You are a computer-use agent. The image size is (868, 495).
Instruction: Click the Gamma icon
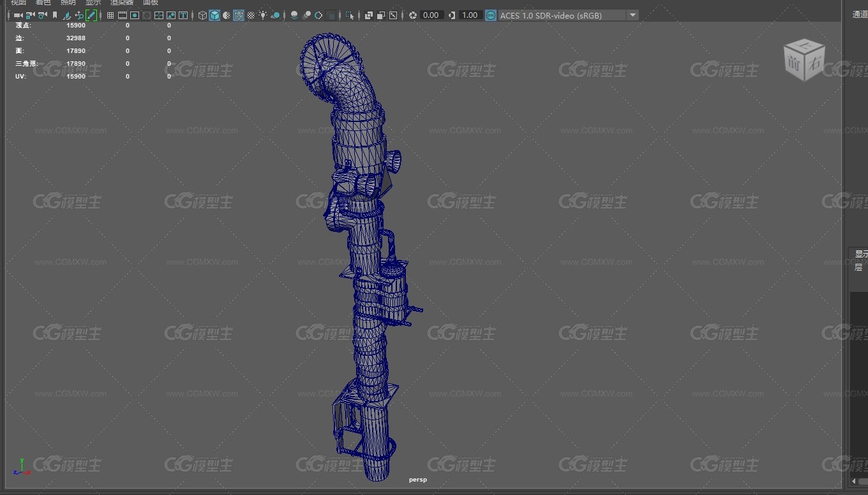point(452,15)
